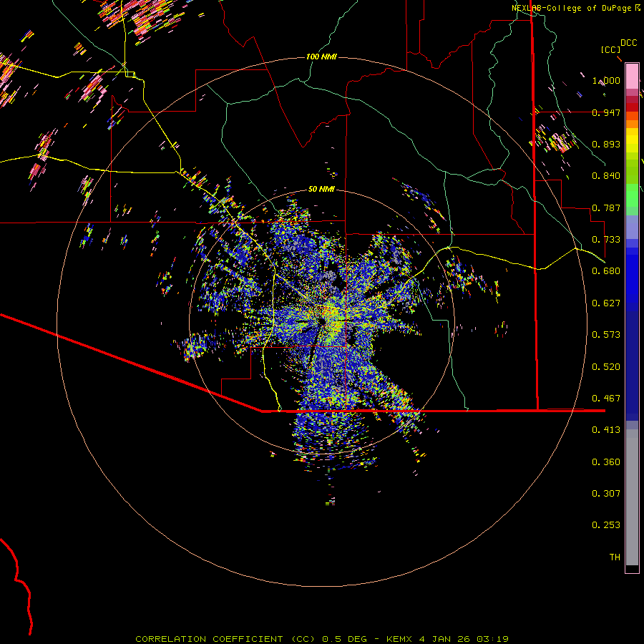This screenshot has height=644, width=644.
Task: Pick the 0.787 color scale value
Action: 606,208
